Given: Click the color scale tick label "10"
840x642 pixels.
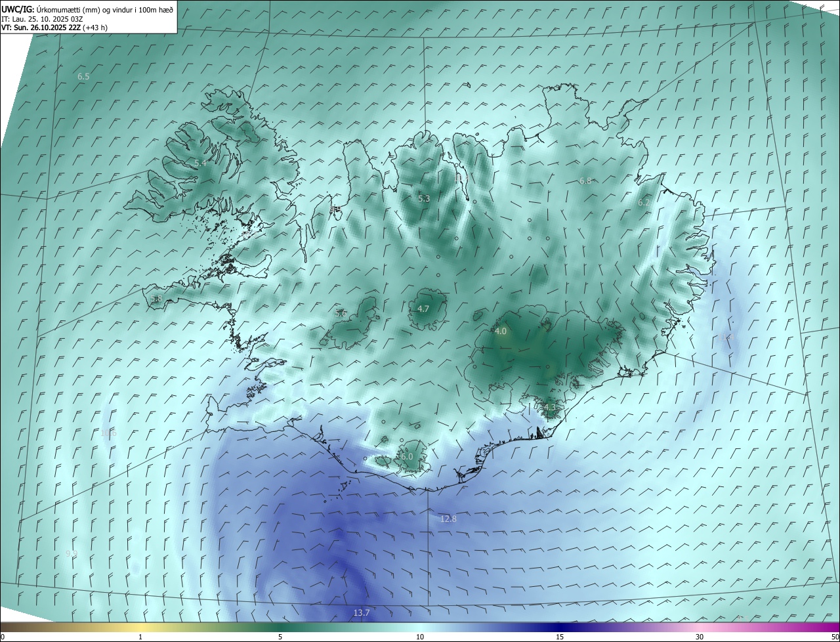Looking at the screenshot, I should [420, 637].
